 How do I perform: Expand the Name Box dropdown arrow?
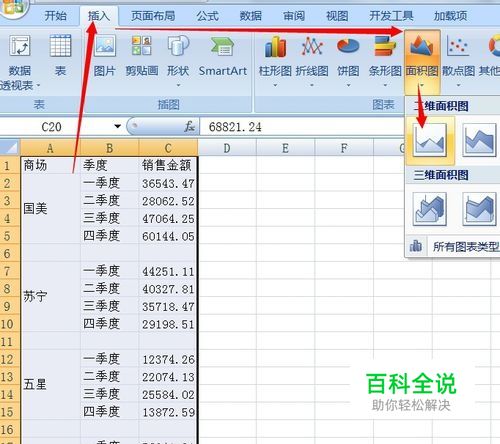point(117,127)
